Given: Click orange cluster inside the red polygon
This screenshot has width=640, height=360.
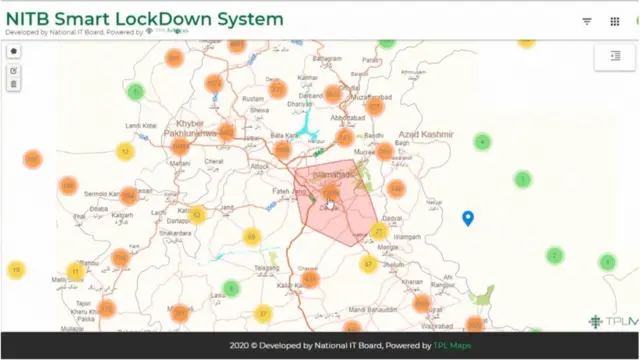Looking at the screenshot, I should (331, 192).
